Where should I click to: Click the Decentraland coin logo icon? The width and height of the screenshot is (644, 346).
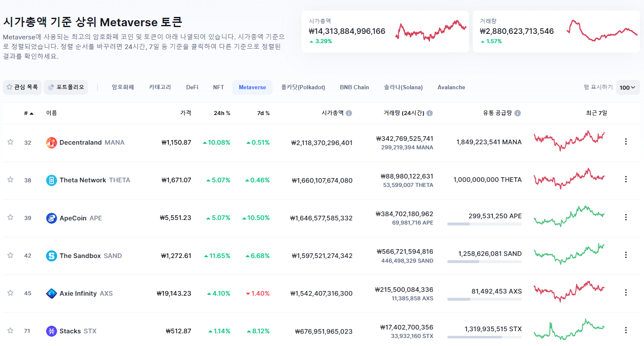(x=52, y=143)
